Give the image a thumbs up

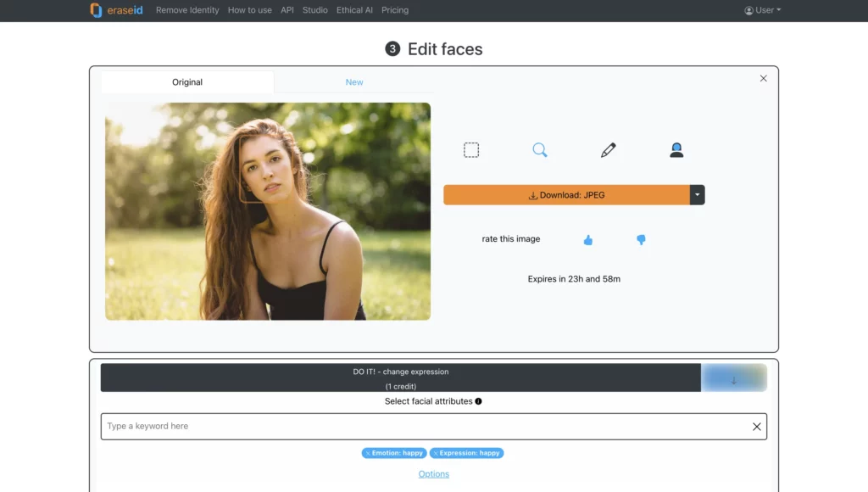(x=588, y=240)
